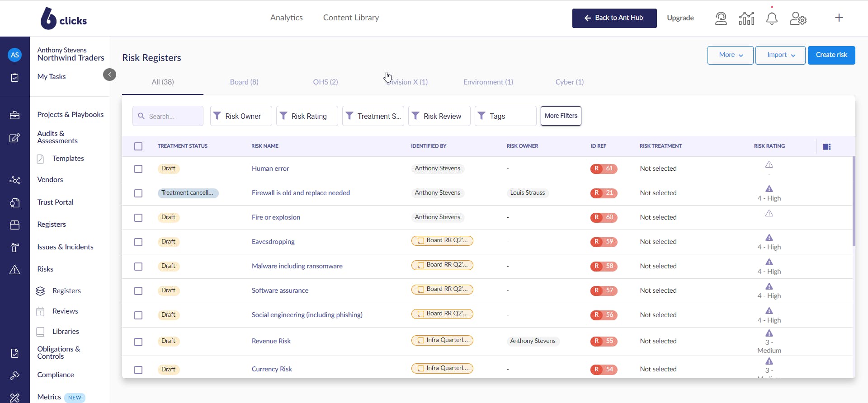Open the Risk Rating filter dropdown
This screenshot has height=403, width=868.
click(x=307, y=116)
